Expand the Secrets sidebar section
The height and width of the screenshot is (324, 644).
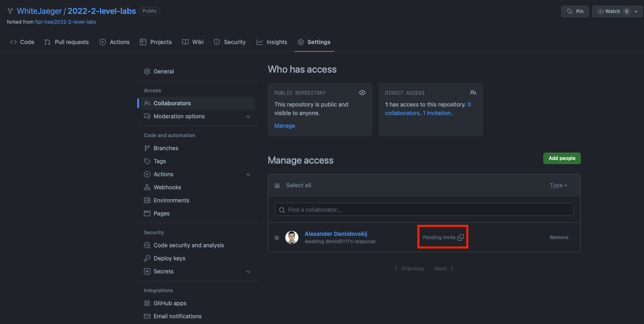249,271
